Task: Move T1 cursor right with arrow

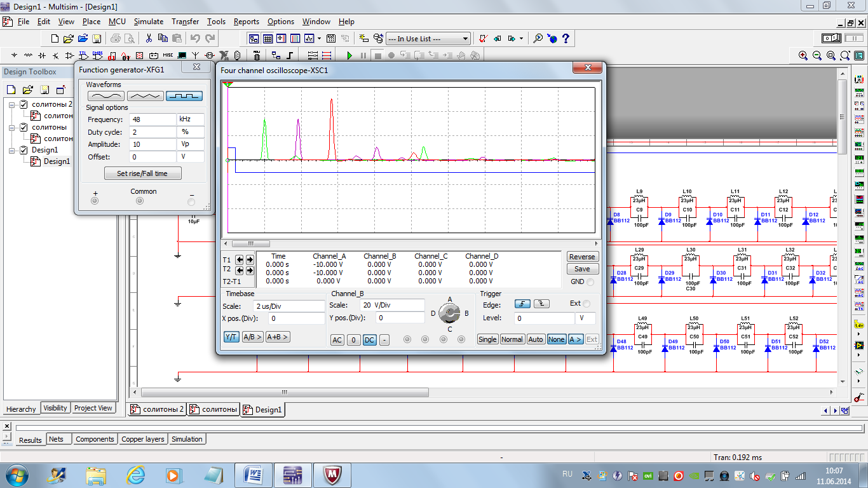Action: click(250, 260)
